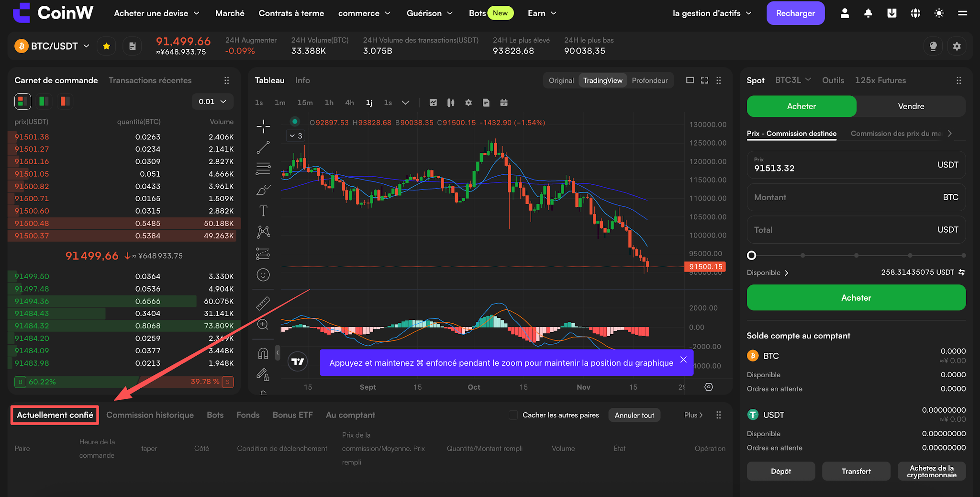980x497 pixels.
Task: Click the purple Recharger button
Action: point(795,13)
